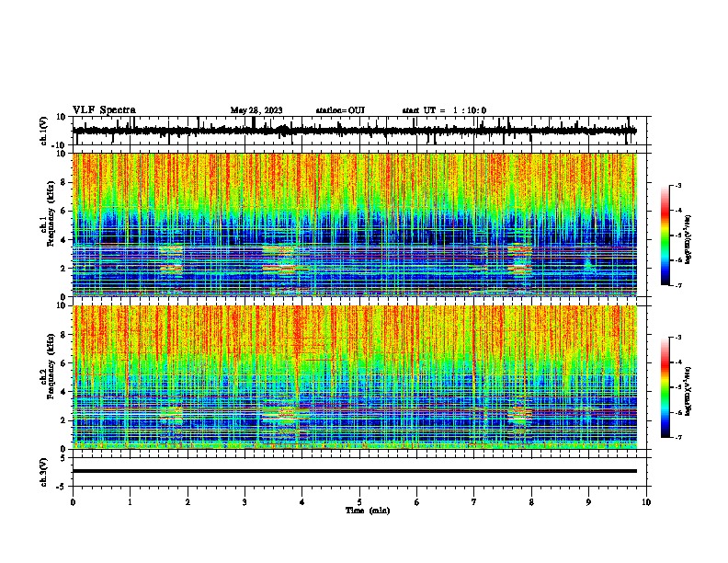Click the ch.3(V) axis label

[x=44, y=472]
